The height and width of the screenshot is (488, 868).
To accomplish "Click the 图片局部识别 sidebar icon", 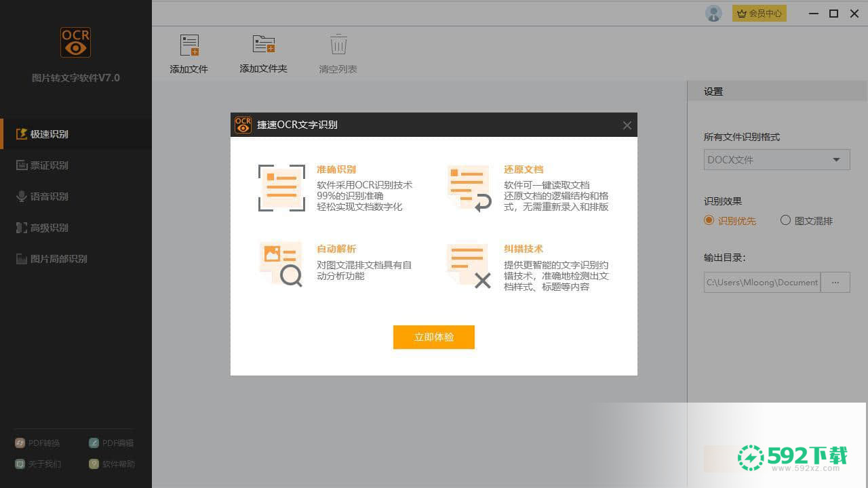I will click(22, 259).
